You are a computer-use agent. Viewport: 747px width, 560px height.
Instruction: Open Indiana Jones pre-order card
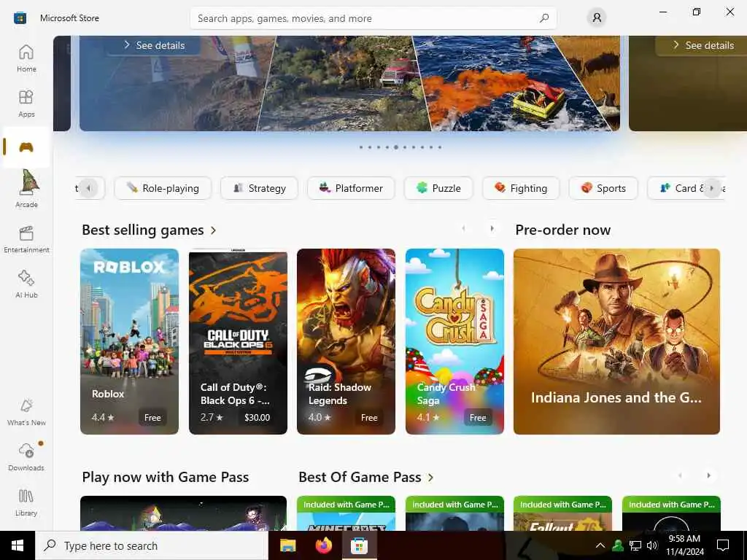tap(616, 341)
